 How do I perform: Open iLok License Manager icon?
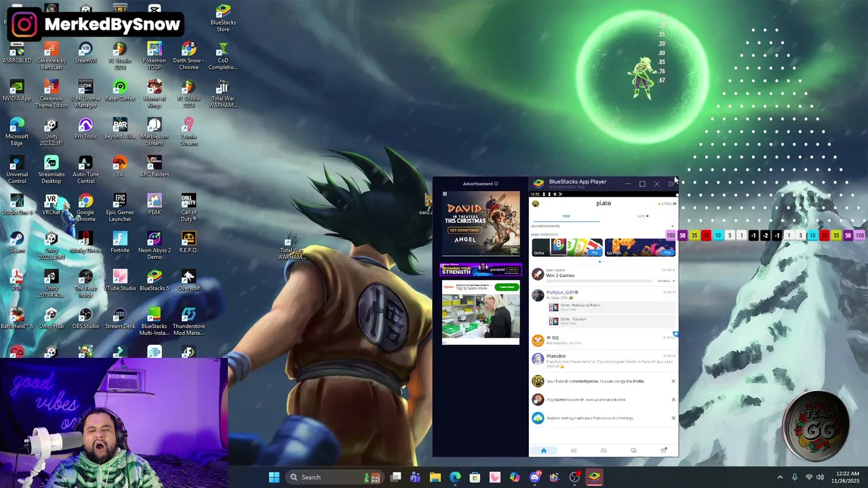pyautogui.click(x=85, y=94)
